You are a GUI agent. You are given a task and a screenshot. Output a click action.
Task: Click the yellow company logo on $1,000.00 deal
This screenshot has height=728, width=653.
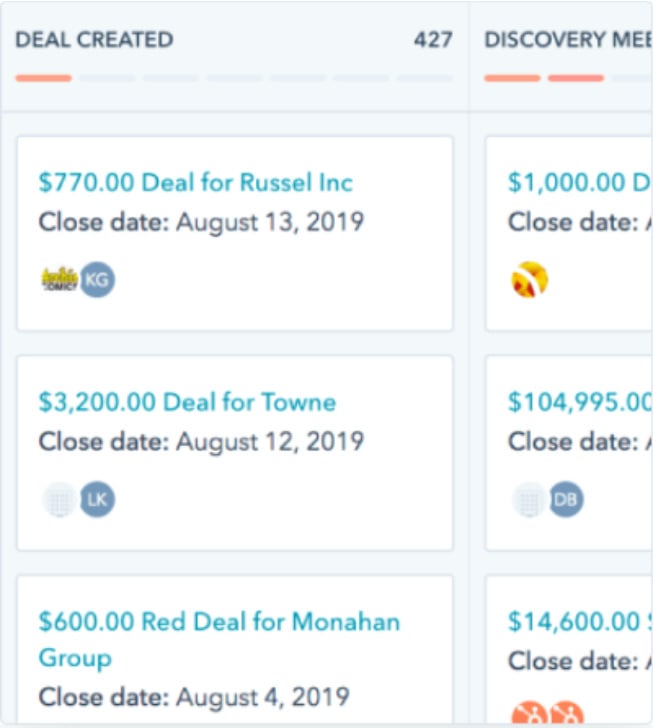[529, 280]
